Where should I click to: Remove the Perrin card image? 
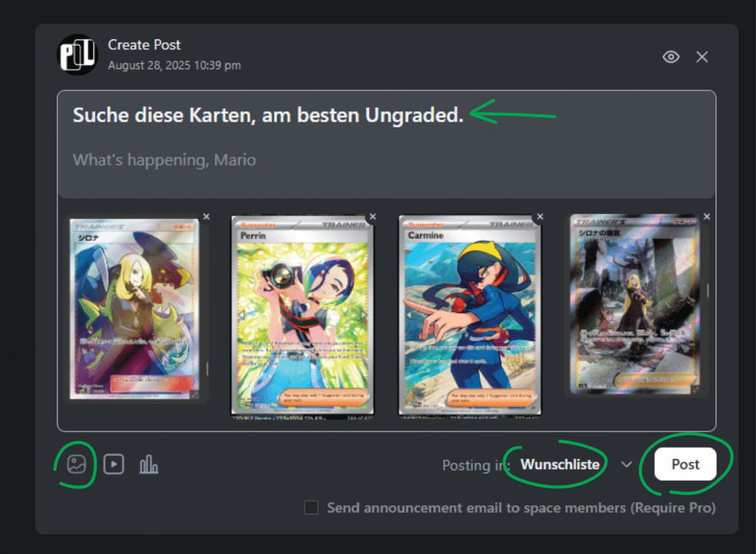tap(373, 217)
